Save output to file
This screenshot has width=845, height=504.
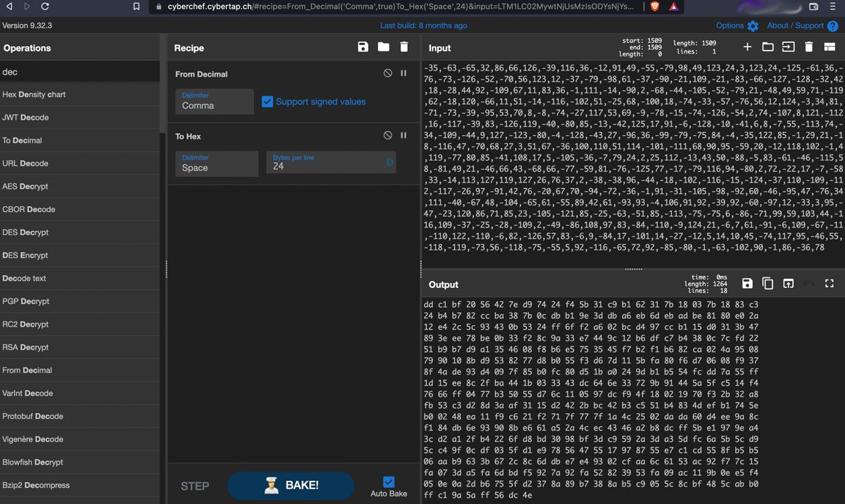pyautogui.click(x=747, y=284)
